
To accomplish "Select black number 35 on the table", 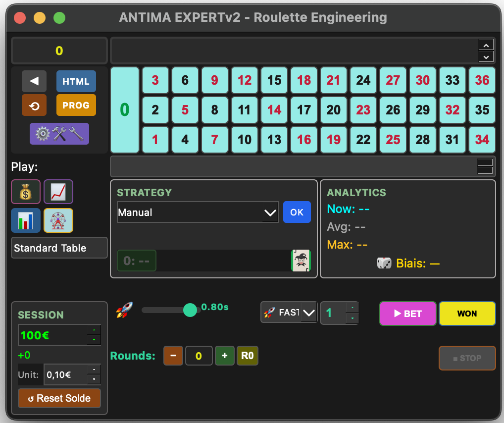I will [x=482, y=110].
